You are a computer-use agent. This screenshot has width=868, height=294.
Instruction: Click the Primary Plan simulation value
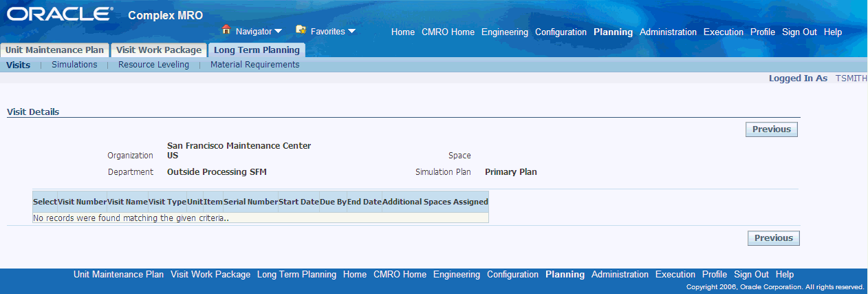point(511,172)
